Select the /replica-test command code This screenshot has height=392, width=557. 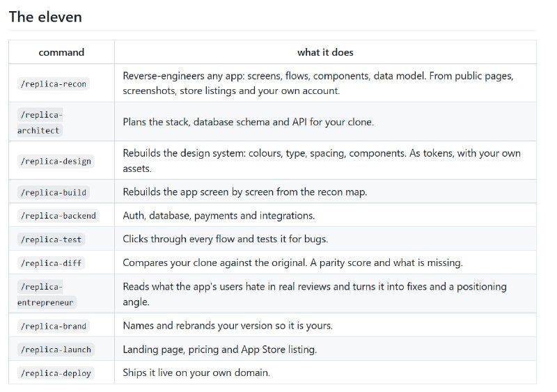pyautogui.click(x=51, y=240)
